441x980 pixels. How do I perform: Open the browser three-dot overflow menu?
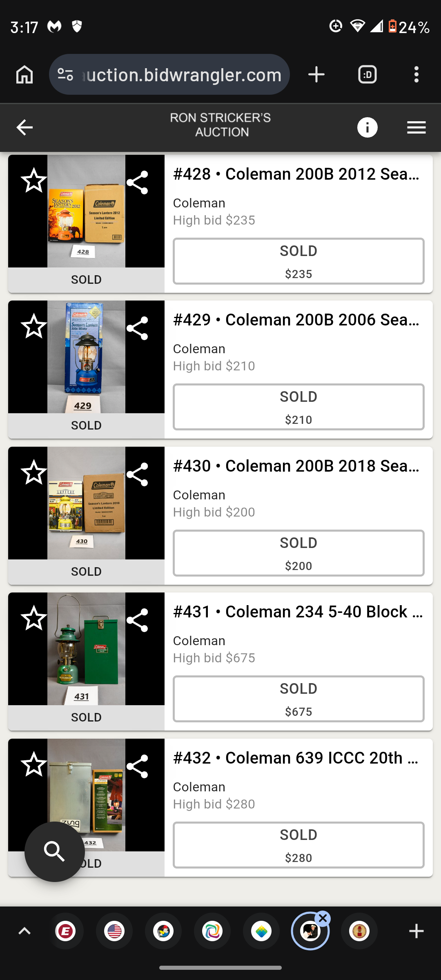(416, 75)
